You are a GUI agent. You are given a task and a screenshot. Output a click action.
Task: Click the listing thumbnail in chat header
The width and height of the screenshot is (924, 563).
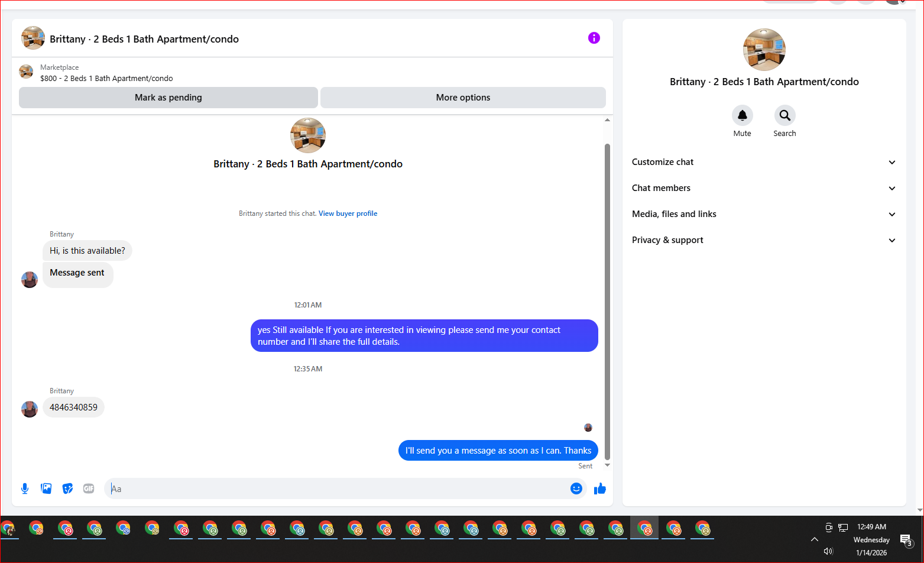click(x=33, y=38)
